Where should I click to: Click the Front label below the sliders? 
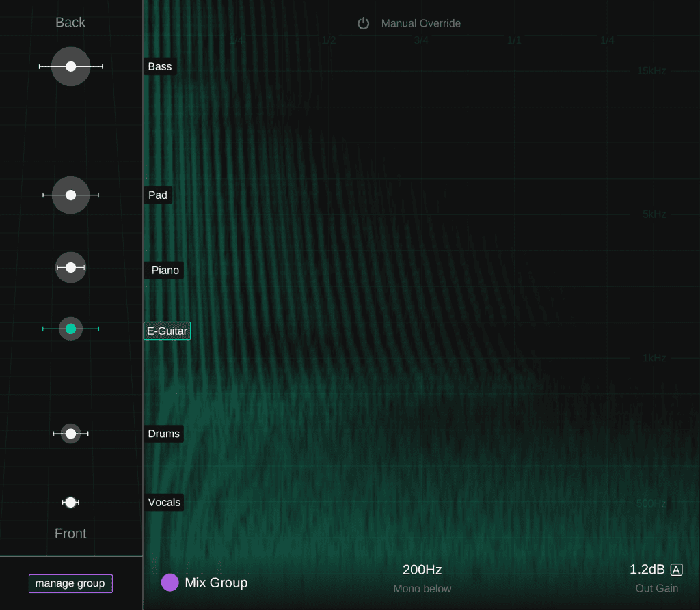pos(70,533)
